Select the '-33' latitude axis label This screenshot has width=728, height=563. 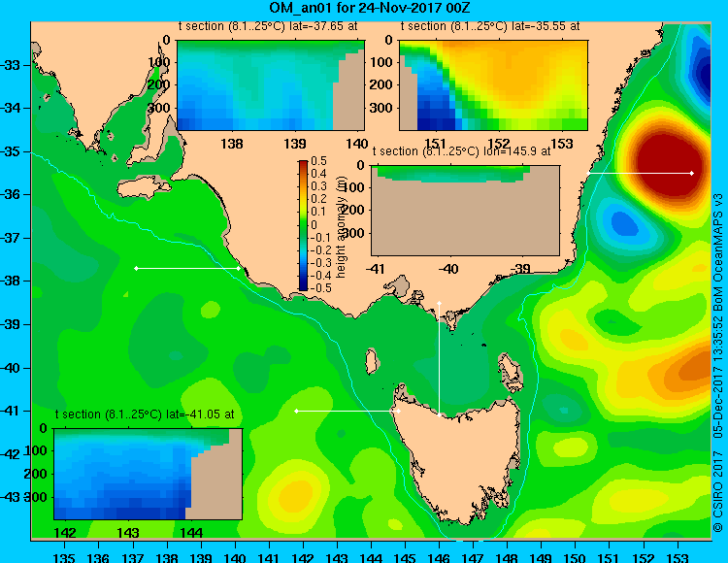pos(11,65)
